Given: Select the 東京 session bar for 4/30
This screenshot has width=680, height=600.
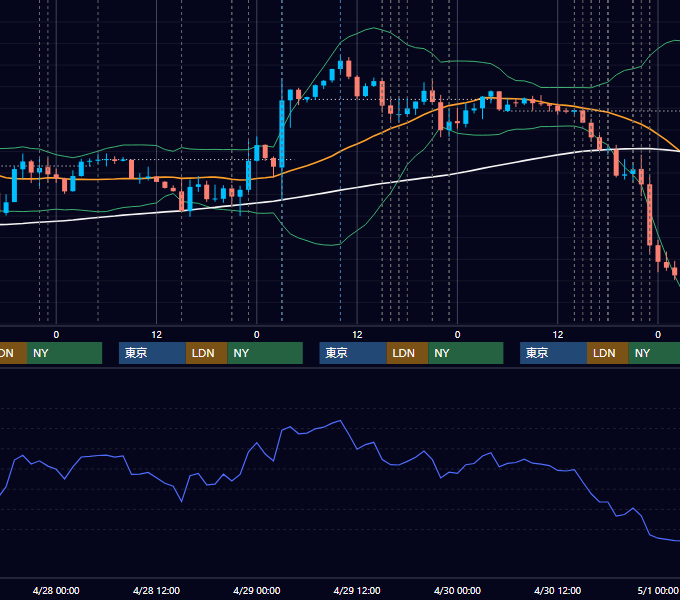Looking at the screenshot, I should pos(553,353).
